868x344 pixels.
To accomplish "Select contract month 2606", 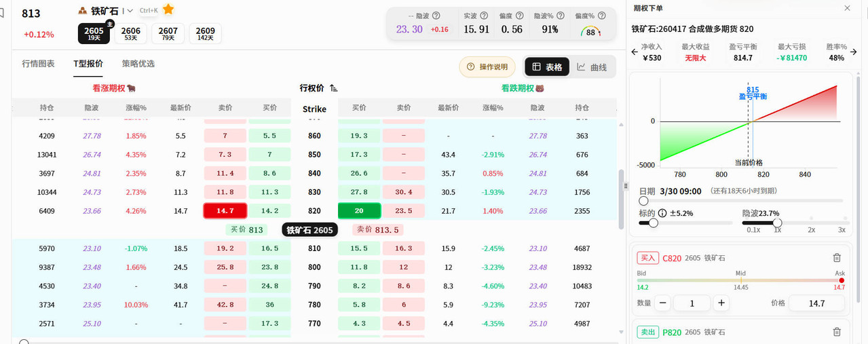I will click(131, 34).
